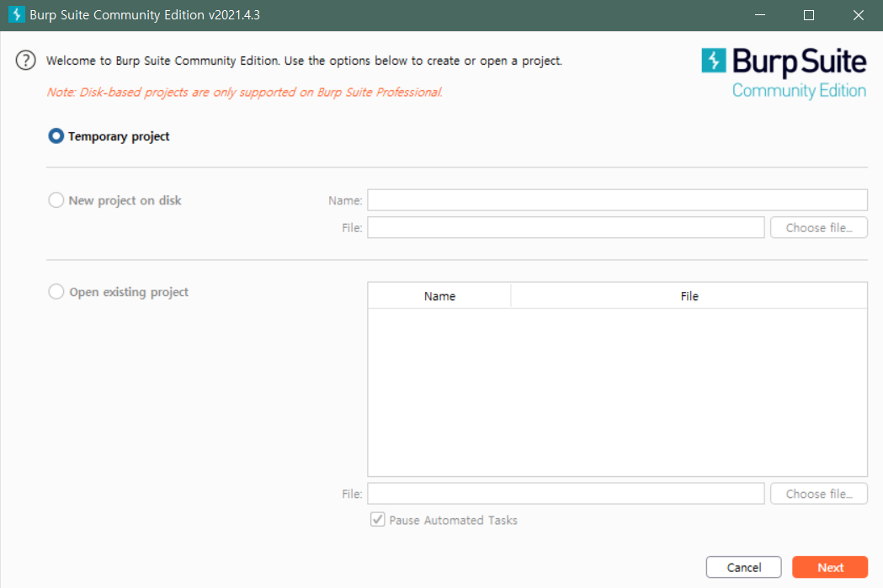Cancel the project startup dialog
Image resolution: width=883 pixels, height=588 pixels.
point(743,567)
